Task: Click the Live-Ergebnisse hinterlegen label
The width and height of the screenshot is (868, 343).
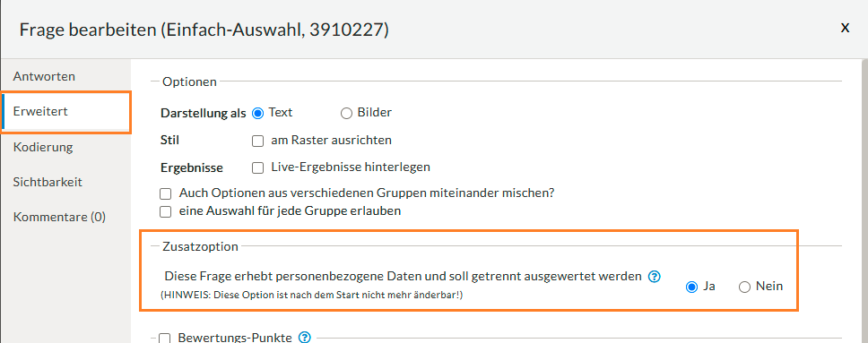Action: pos(351,167)
